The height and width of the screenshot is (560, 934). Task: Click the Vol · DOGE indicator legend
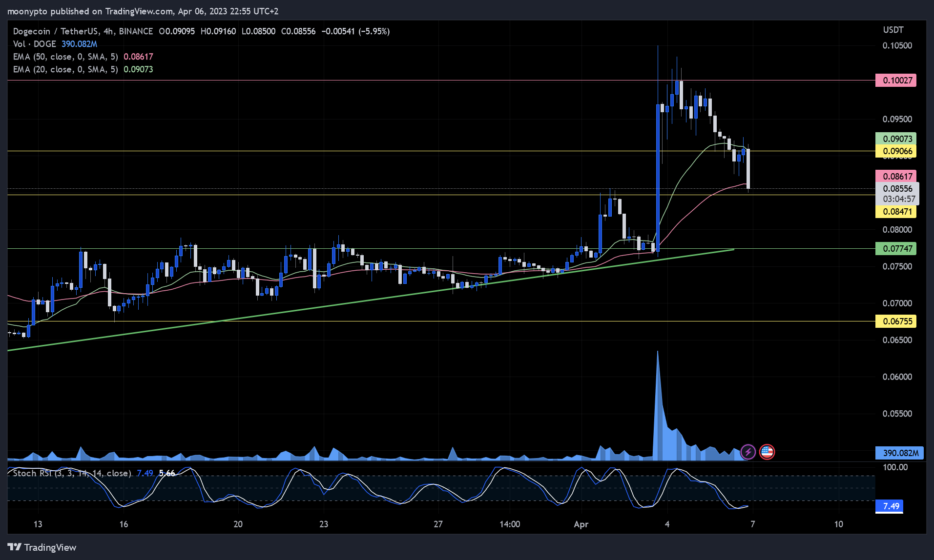click(x=55, y=44)
